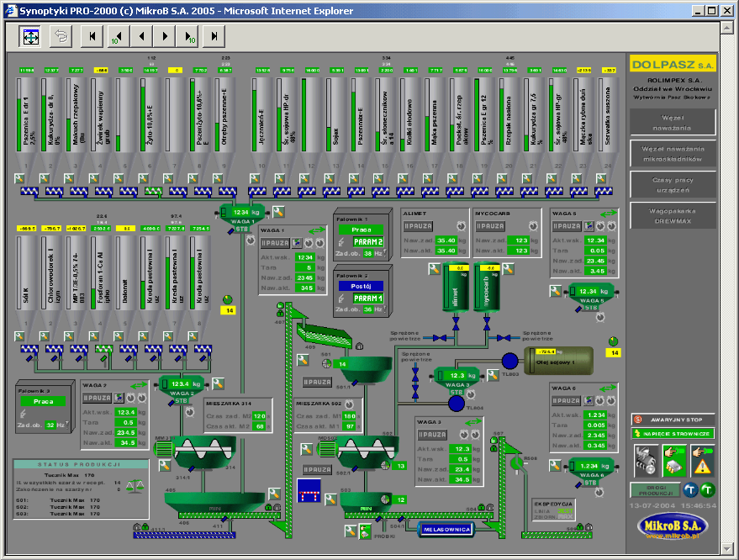Click the wrench under the Pszenica E dr 1 silo
739x560 pixels.
click(x=19, y=178)
